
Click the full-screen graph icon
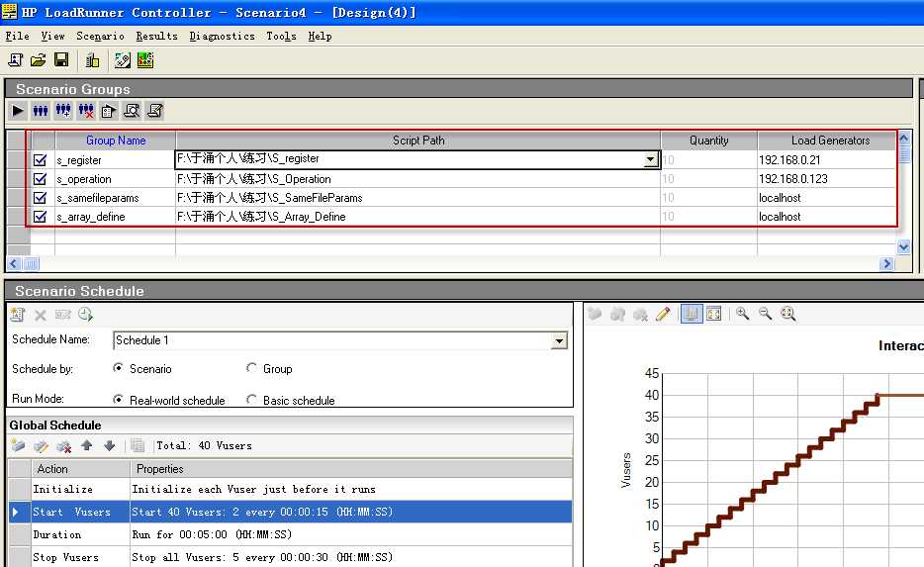coord(713,314)
